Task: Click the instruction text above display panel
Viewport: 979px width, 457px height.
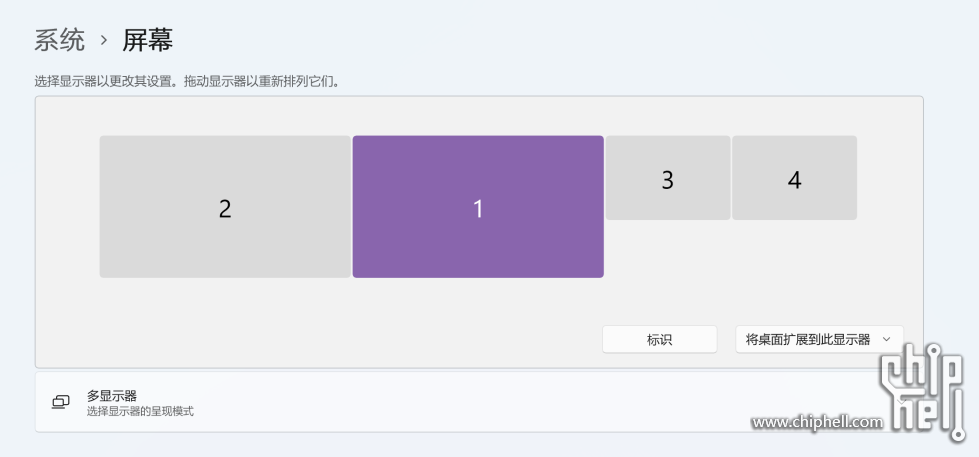Action: 186,81
